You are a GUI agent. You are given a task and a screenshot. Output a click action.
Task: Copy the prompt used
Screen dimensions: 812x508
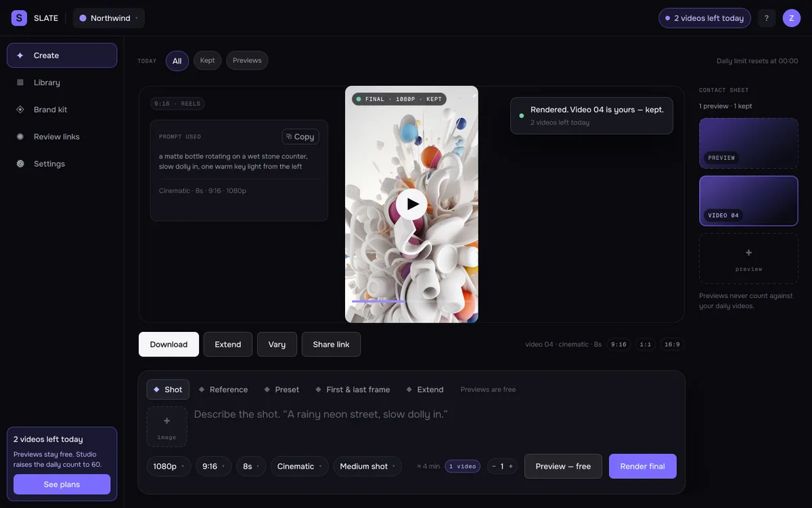point(300,137)
